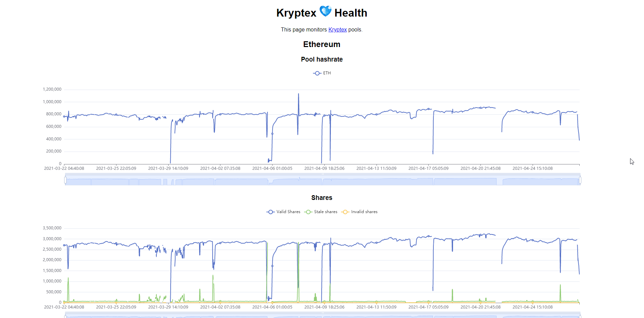Click the 400,000 y-axis label
The height and width of the screenshot is (318, 644).
pyautogui.click(x=54, y=139)
